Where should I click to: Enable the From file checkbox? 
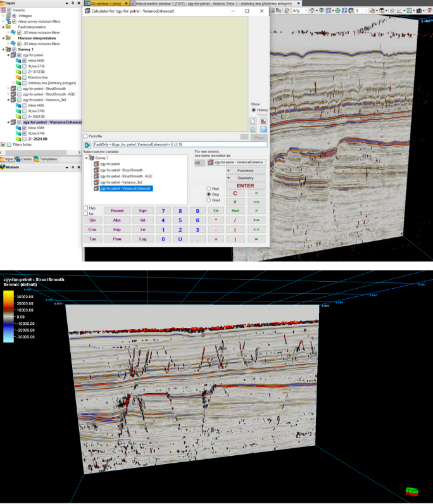tap(86, 136)
